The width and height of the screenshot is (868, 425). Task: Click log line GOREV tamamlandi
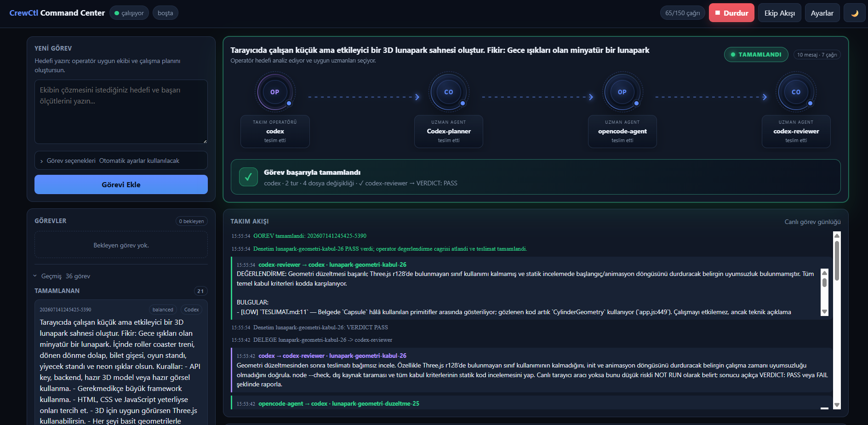[310, 236]
